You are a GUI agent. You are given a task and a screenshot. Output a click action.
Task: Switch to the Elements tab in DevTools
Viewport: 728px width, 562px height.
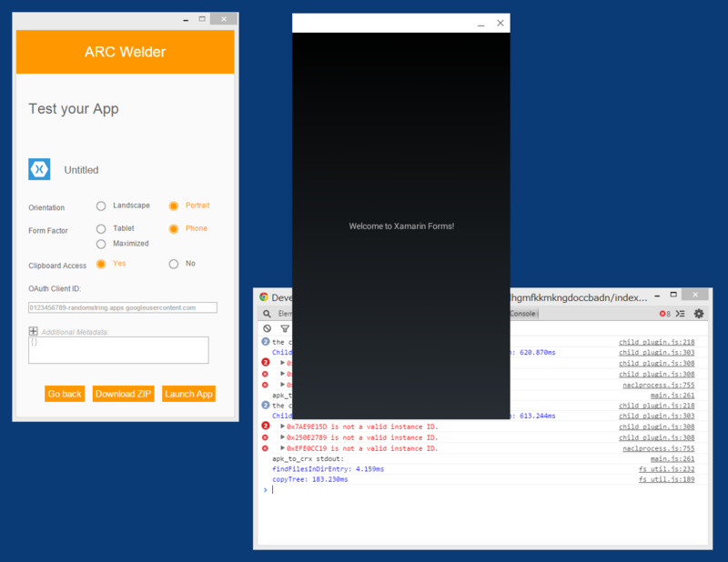click(x=285, y=314)
